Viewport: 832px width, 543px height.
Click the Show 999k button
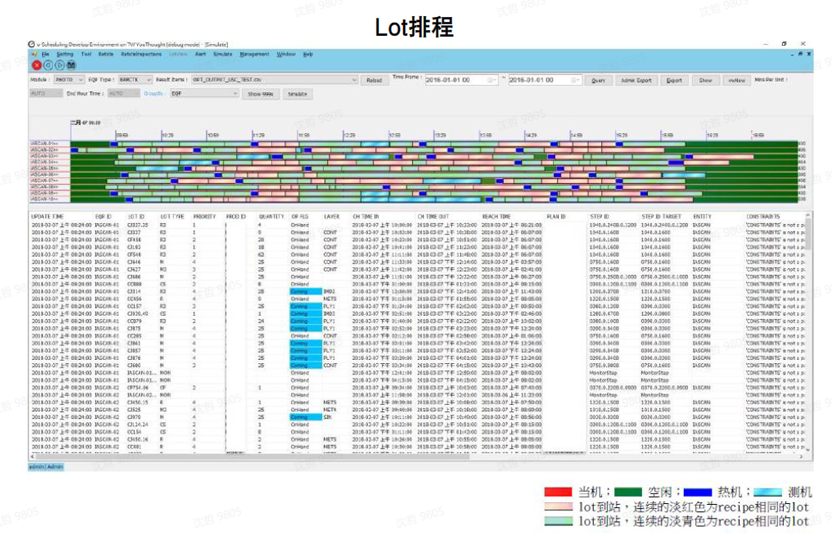[261, 94]
